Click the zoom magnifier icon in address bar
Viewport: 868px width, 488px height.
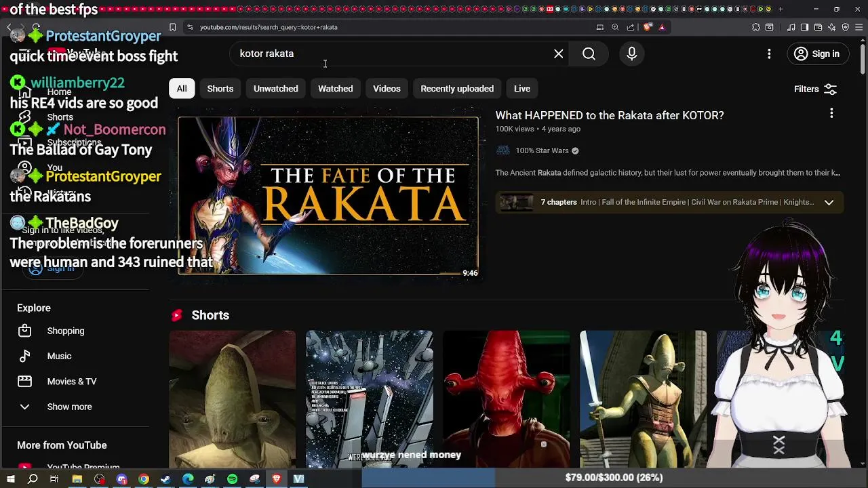click(x=615, y=27)
